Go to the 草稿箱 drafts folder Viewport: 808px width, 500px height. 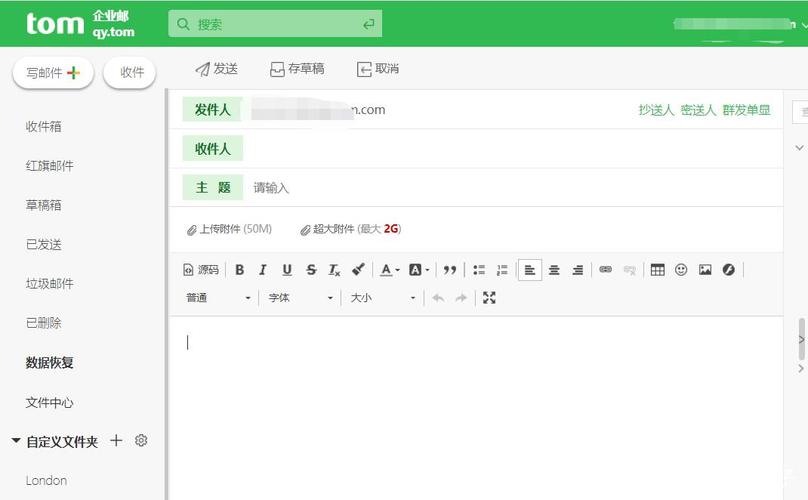[x=44, y=205]
